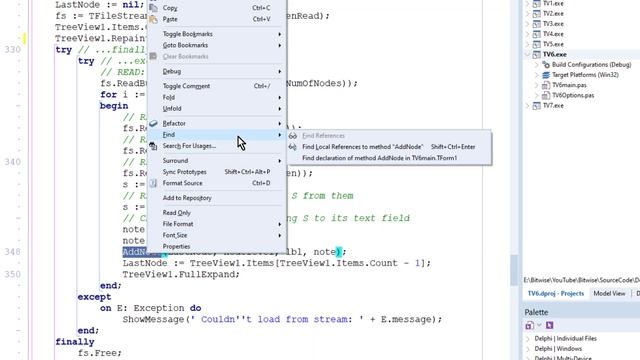Image resolution: width=640 pixels, height=360 pixels.
Task: Click the 'fs.Free;' code line
Action: [x=100, y=353]
